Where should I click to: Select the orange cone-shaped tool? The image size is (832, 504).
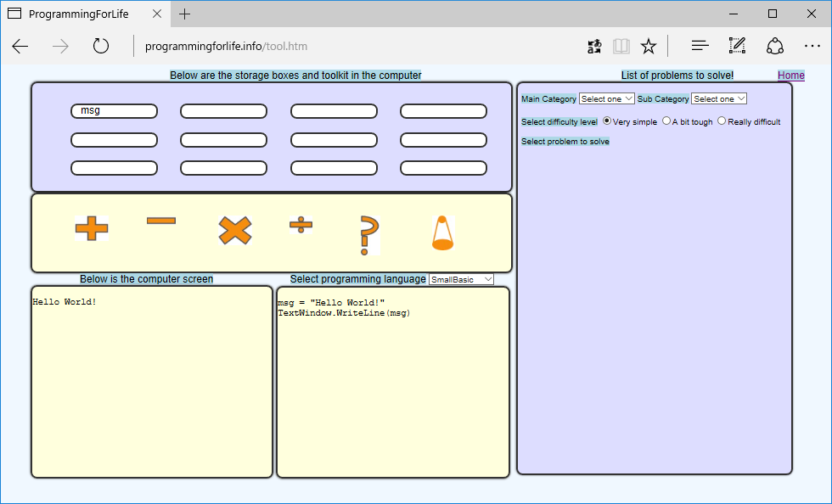441,234
